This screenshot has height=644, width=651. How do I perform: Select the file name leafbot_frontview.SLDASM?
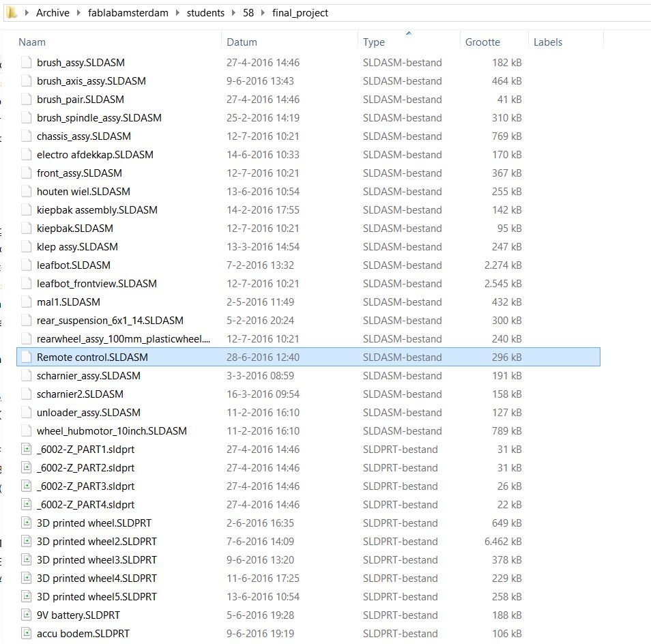(97, 284)
